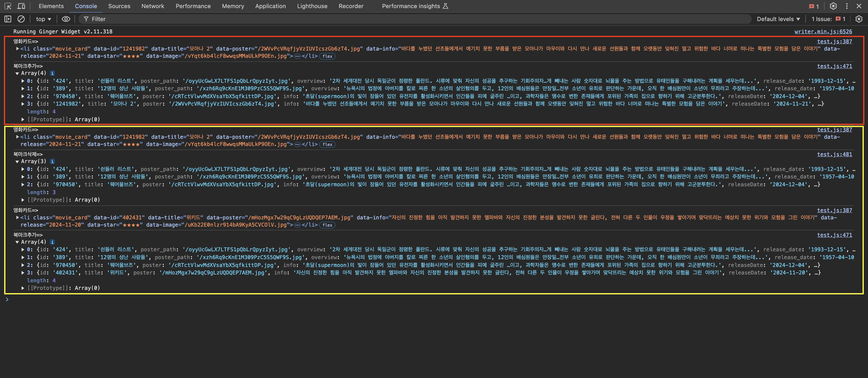Open the writer.min.js:6526 source link

823,31
